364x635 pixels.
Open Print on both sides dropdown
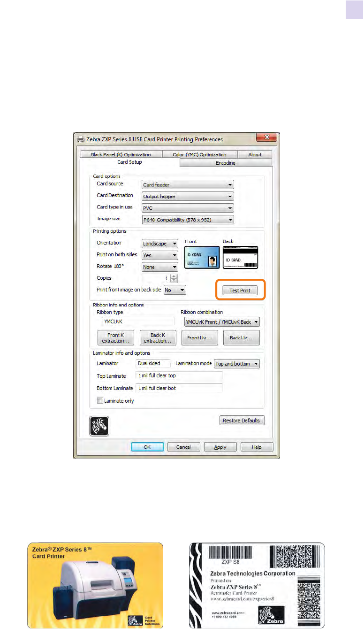tap(160, 255)
